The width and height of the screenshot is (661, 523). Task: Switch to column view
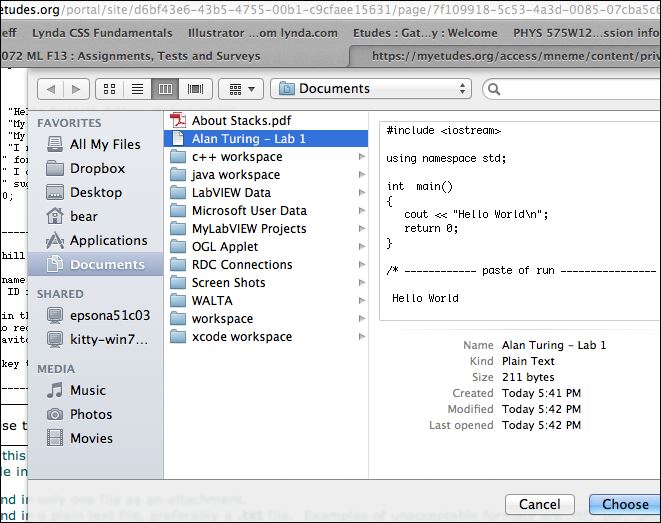click(165, 89)
